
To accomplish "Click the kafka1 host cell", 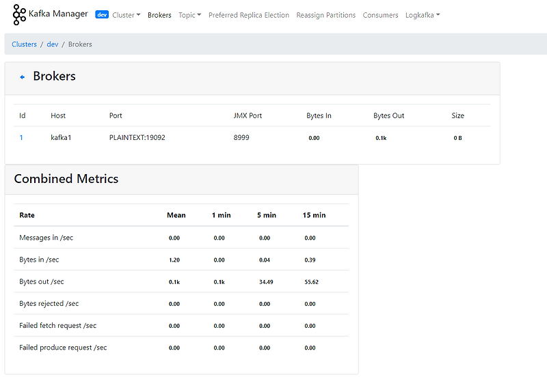I will click(61, 138).
